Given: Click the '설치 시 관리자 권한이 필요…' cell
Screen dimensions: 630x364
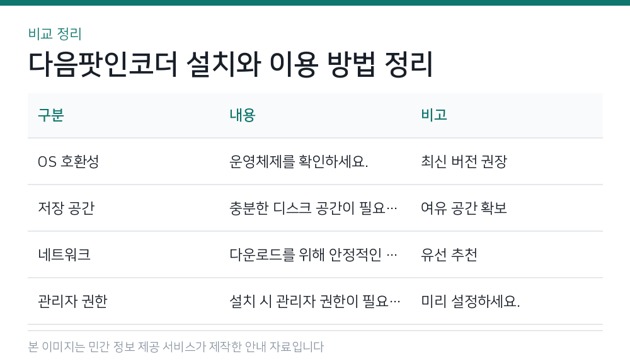Looking at the screenshot, I should (x=315, y=301).
